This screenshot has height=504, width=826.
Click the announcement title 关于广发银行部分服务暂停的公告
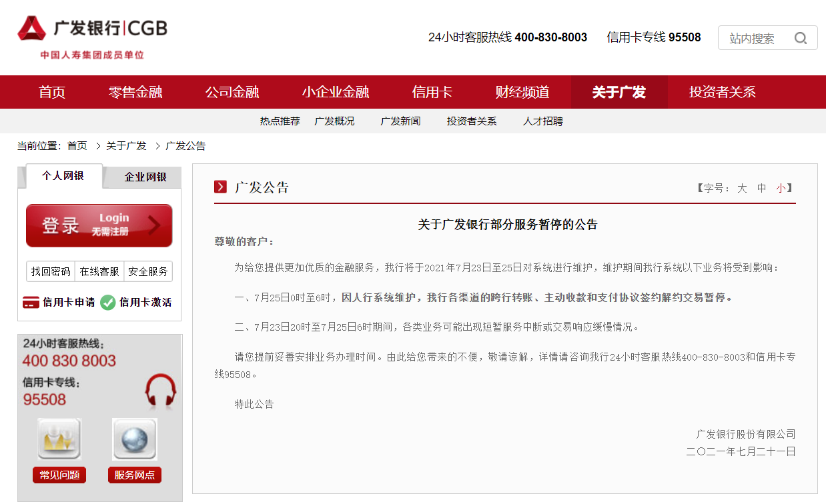[x=508, y=225]
